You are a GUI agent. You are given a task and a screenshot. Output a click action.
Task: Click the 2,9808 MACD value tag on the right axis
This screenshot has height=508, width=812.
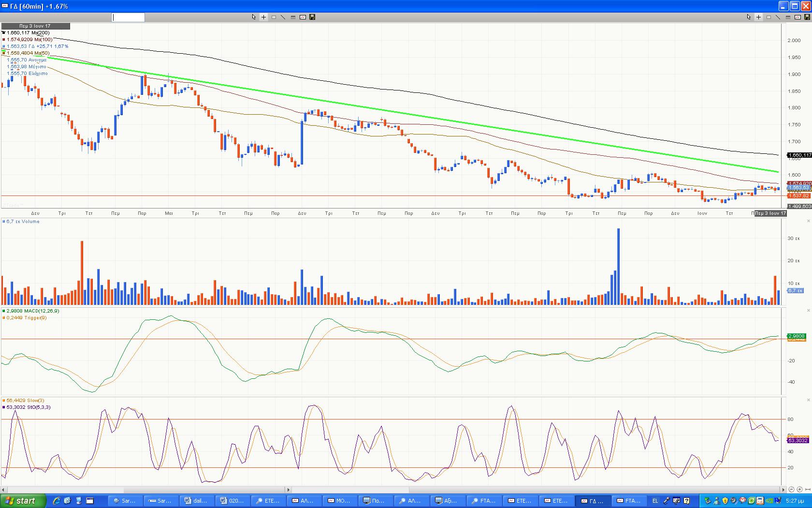(x=797, y=336)
